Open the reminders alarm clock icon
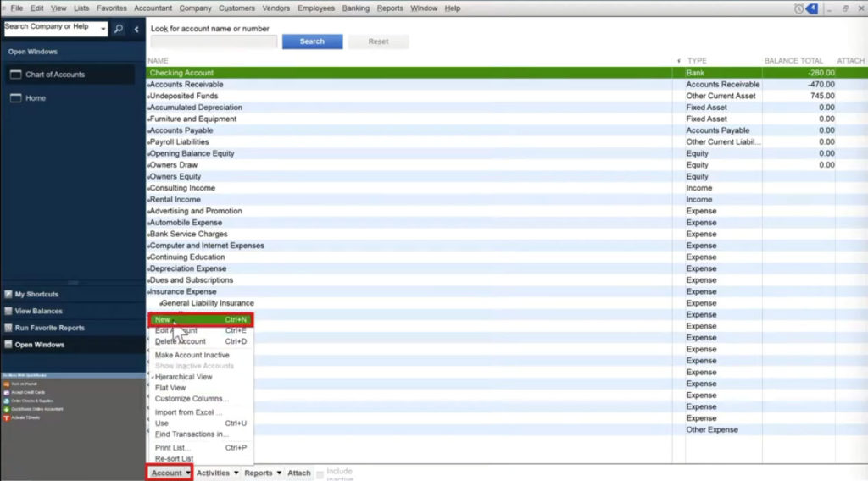 (798, 8)
